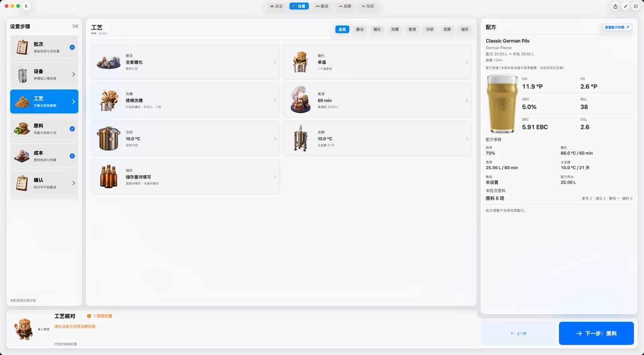Click the beer glass recipe thumbnail
The image size is (644, 355).
tap(502, 104)
